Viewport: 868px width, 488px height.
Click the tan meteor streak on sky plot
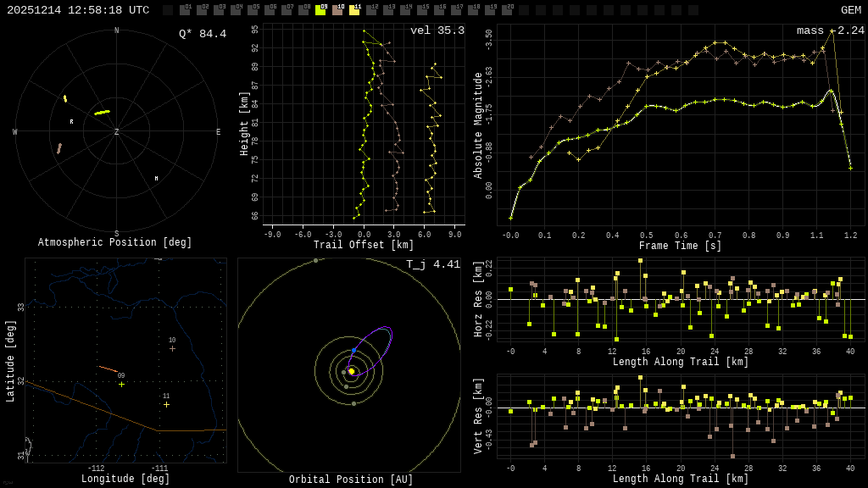point(59,148)
